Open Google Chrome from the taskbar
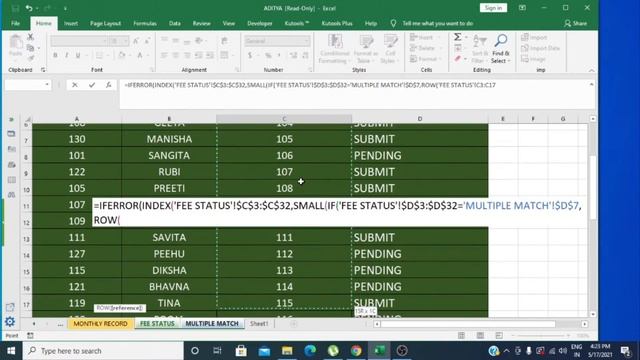640x360 pixels. [356, 351]
